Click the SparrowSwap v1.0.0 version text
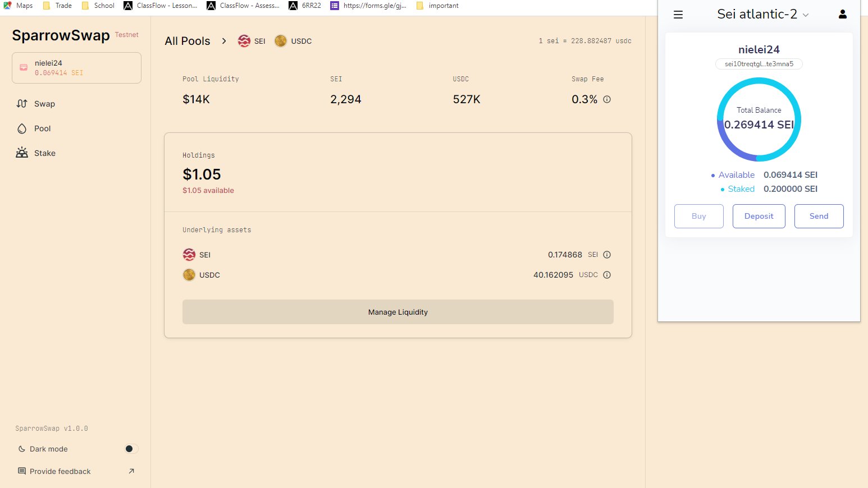 (x=52, y=429)
